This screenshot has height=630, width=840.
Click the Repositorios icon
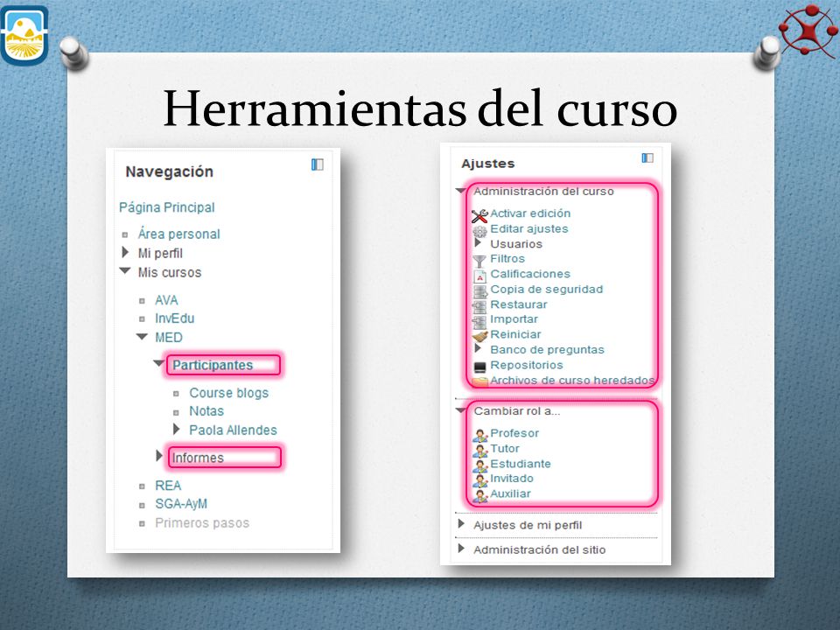coord(480,367)
